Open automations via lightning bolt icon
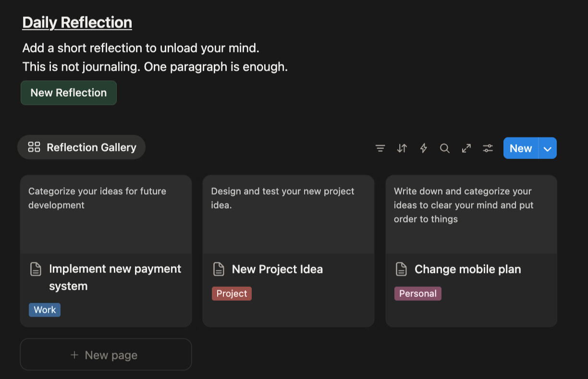The image size is (588, 379). point(424,148)
